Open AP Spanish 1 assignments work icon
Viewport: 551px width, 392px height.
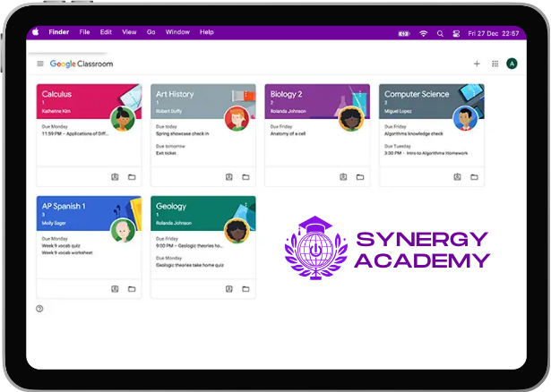pyautogui.click(x=115, y=289)
